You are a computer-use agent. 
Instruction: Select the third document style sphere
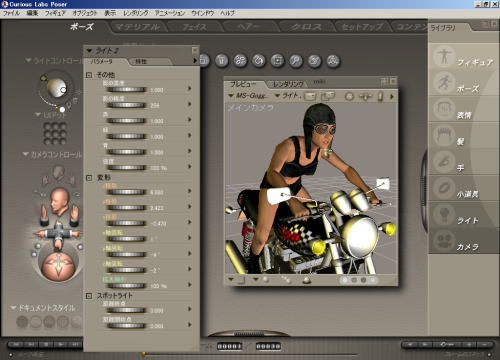coord(49,322)
